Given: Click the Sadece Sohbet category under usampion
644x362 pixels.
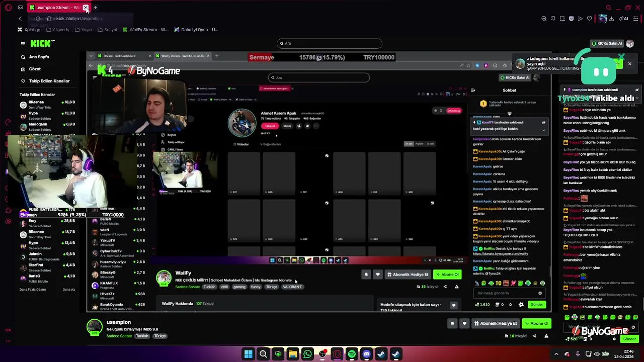Looking at the screenshot, I should (119, 336).
